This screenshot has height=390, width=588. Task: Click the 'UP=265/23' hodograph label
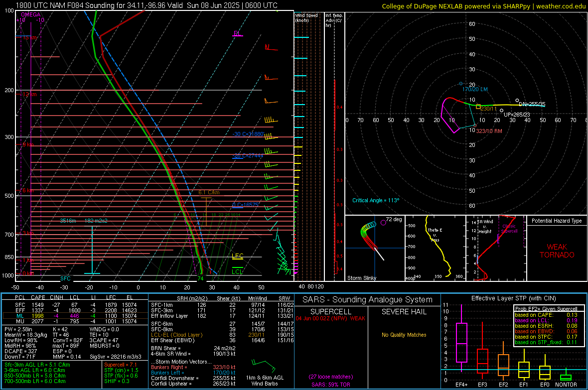click(517, 115)
